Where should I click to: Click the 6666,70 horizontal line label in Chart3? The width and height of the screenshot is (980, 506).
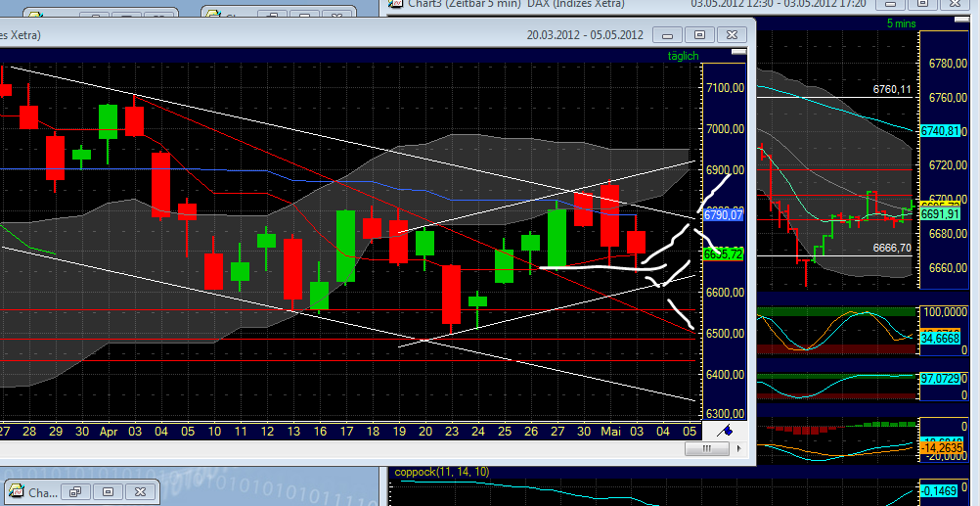892,248
